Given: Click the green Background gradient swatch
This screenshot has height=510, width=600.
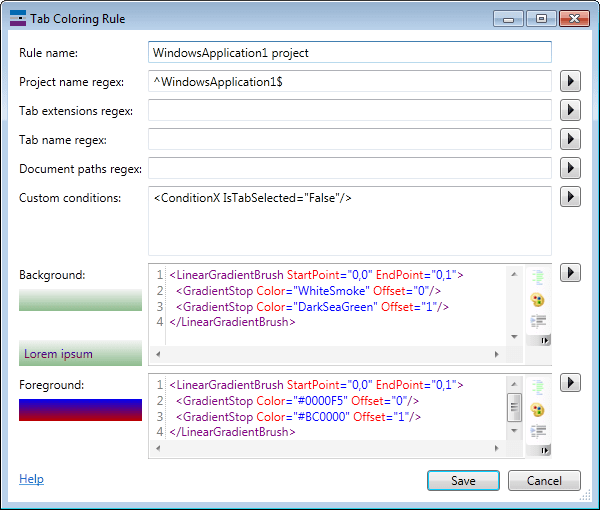Looking at the screenshot, I should point(80,300).
